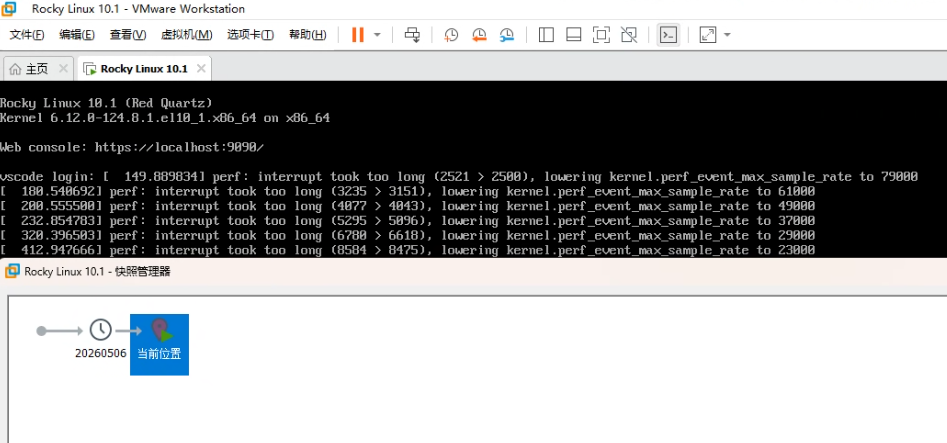Click the VMware Workstation title bar logo
Viewport: 947px width, 443px height.
9,8
